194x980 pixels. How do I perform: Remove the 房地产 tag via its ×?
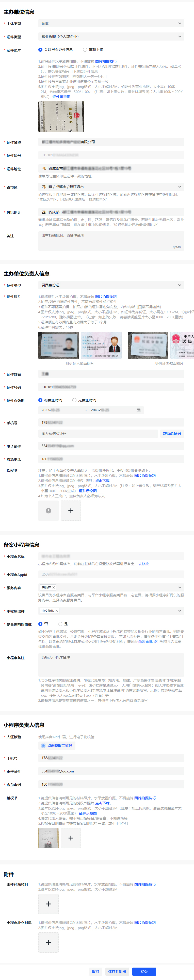54,587
